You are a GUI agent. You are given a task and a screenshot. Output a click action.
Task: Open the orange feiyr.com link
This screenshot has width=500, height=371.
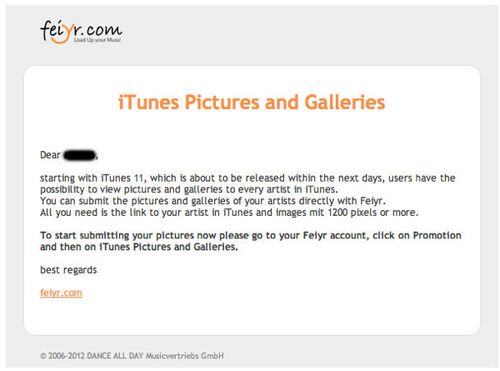pyautogui.click(x=61, y=293)
